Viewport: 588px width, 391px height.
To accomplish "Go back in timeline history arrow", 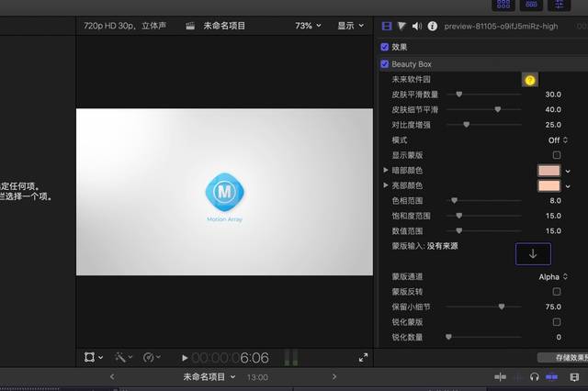I will pos(112,376).
